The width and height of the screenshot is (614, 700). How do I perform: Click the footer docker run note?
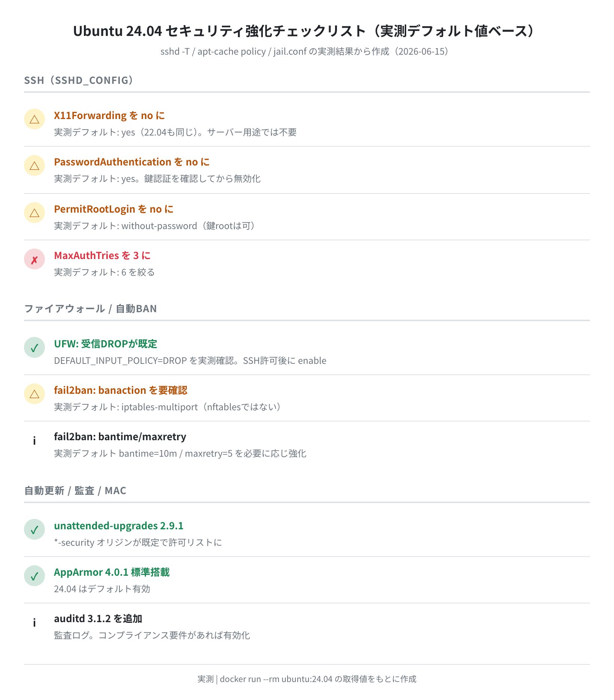307,679
